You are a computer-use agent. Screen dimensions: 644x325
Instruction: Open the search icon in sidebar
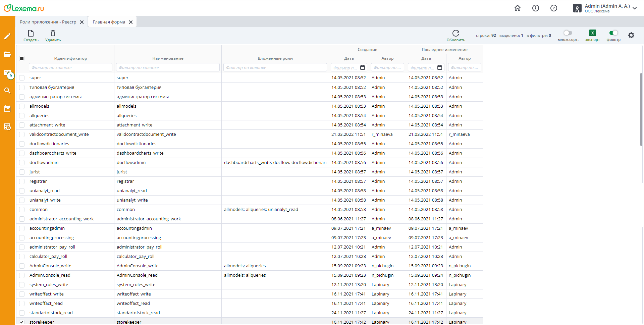tap(7, 91)
